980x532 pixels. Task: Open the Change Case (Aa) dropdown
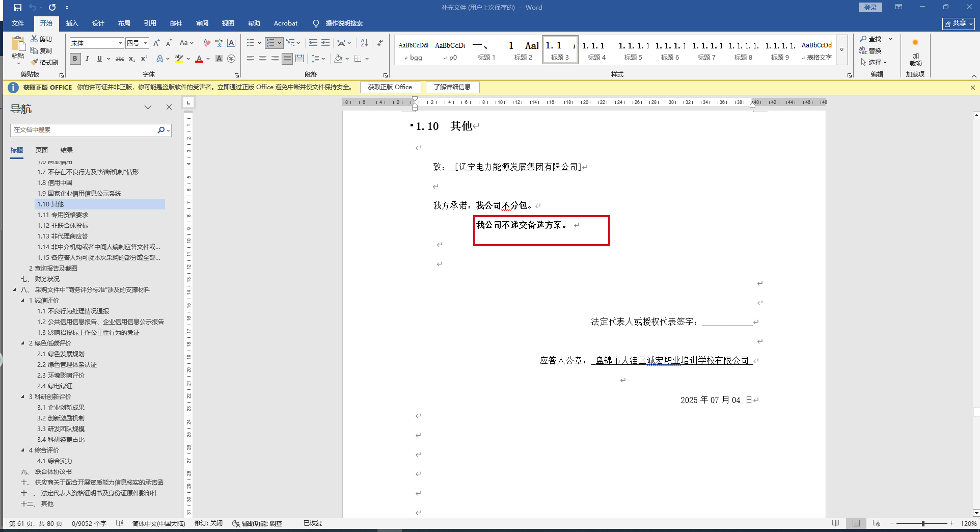tap(186, 43)
